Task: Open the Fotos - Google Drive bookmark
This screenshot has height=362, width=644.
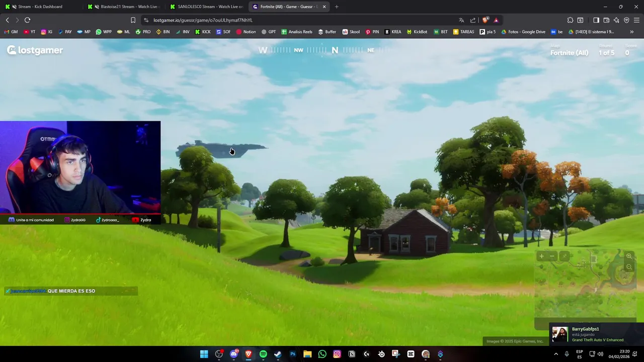Action: 523,32
